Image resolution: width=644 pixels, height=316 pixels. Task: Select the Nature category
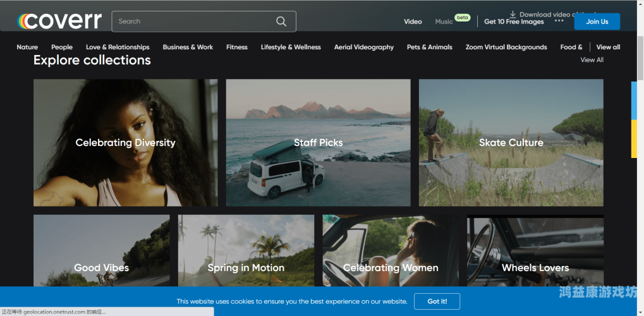click(x=27, y=47)
